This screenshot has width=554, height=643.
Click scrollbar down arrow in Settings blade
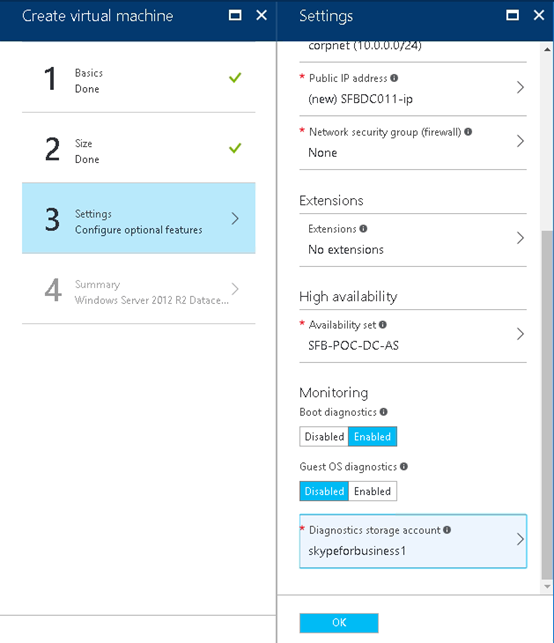[547, 586]
